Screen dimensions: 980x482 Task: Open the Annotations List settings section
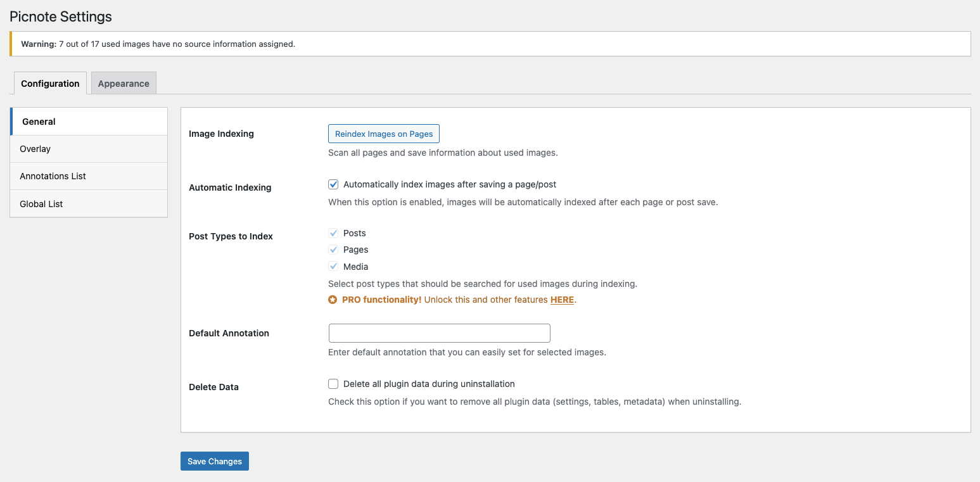pyautogui.click(x=53, y=176)
